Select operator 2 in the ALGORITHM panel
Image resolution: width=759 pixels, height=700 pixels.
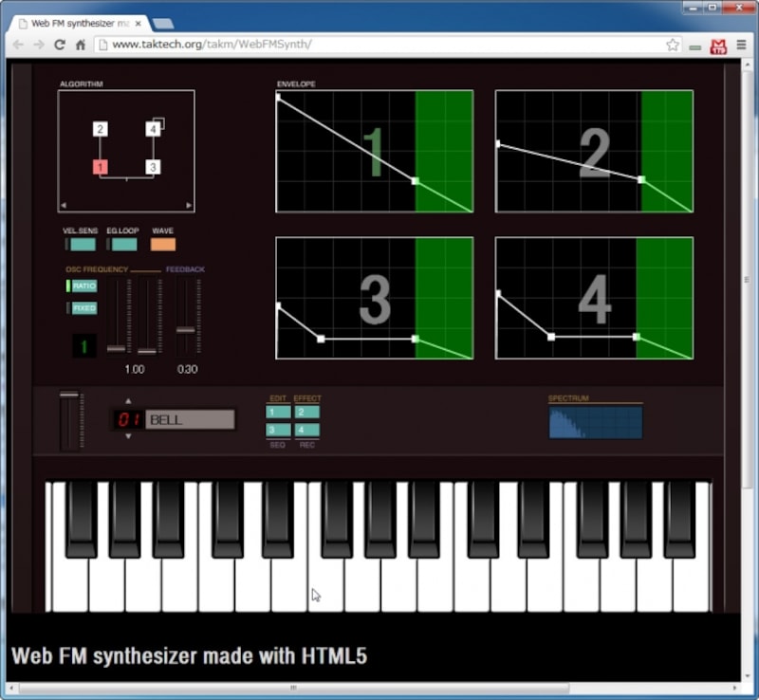[x=100, y=127]
